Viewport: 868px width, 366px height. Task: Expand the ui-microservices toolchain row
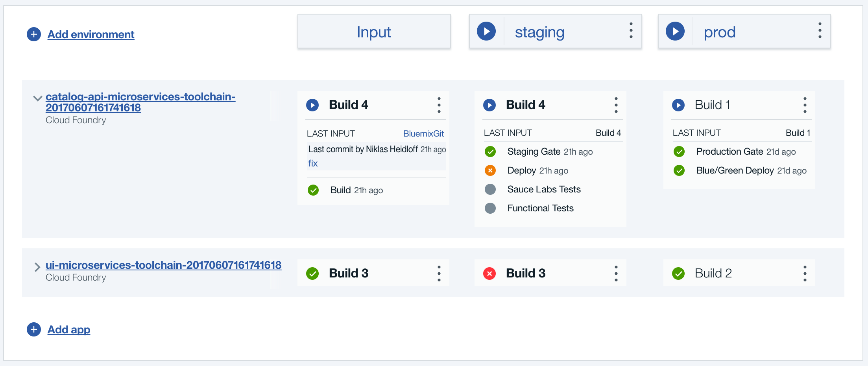pyautogui.click(x=37, y=267)
